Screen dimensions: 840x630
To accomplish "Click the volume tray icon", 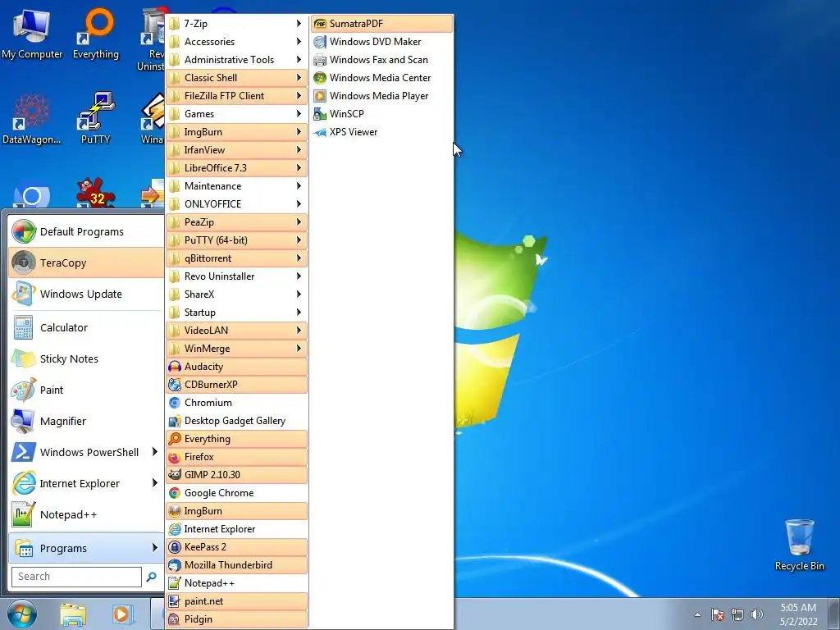I will (x=757, y=614).
